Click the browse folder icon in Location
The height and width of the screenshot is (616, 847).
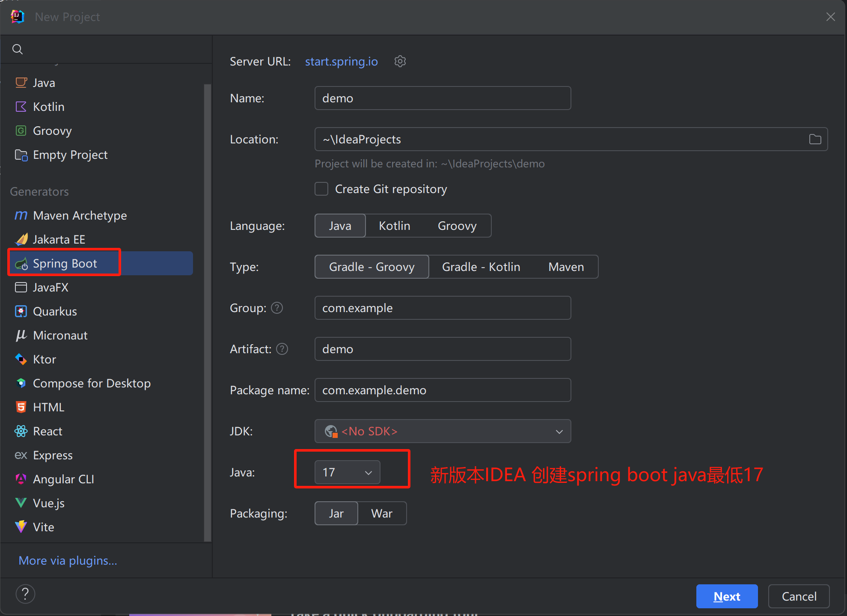(815, 140)
